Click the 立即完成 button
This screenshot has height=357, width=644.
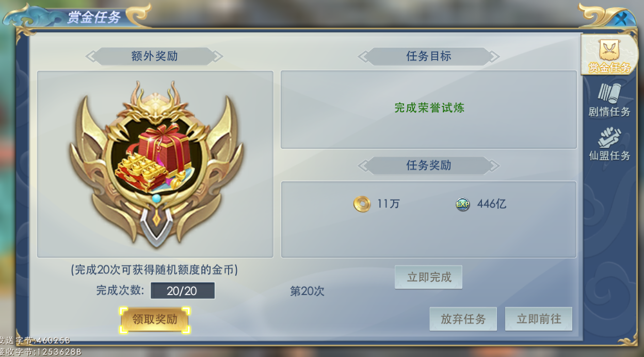pyautogui.click(x=428, y=277)
